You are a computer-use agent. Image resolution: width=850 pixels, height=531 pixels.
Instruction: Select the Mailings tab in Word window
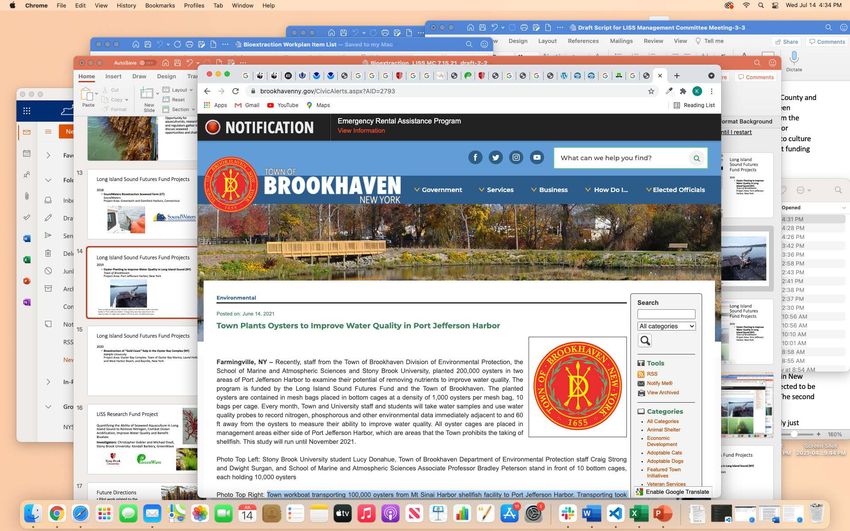click(x=621, y=41)
